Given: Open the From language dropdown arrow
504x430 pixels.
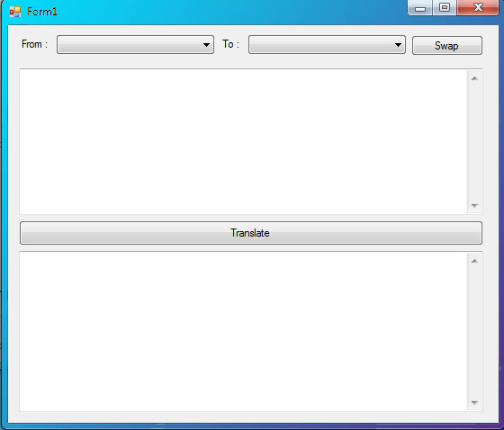Looking at the screenshot, I should (x=206, y=45).
